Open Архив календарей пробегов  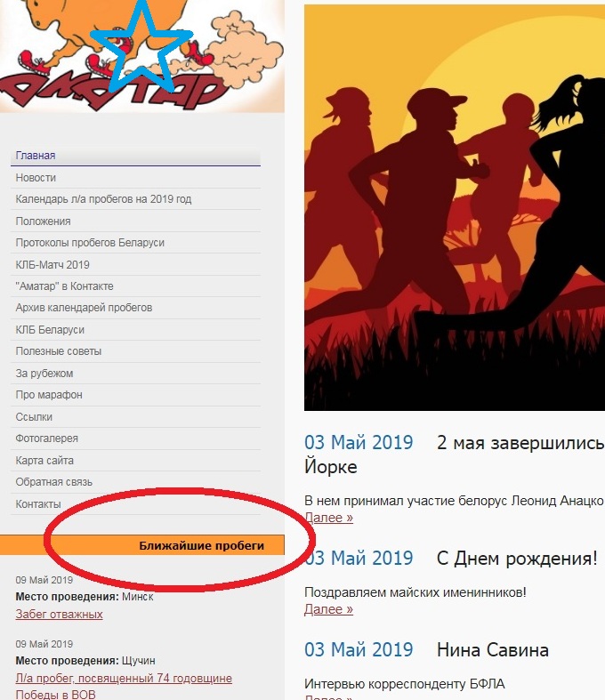(84, 308)
